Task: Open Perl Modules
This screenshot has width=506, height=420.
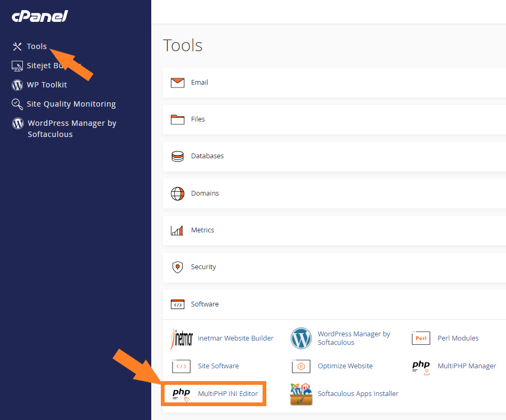Action: [458, 338]
